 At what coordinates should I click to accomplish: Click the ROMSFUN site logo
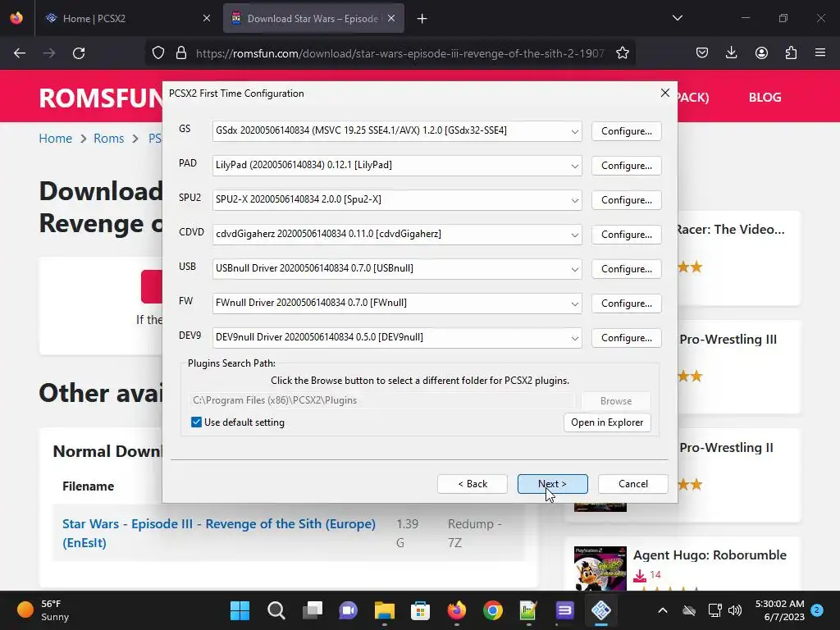pos(101,98)
